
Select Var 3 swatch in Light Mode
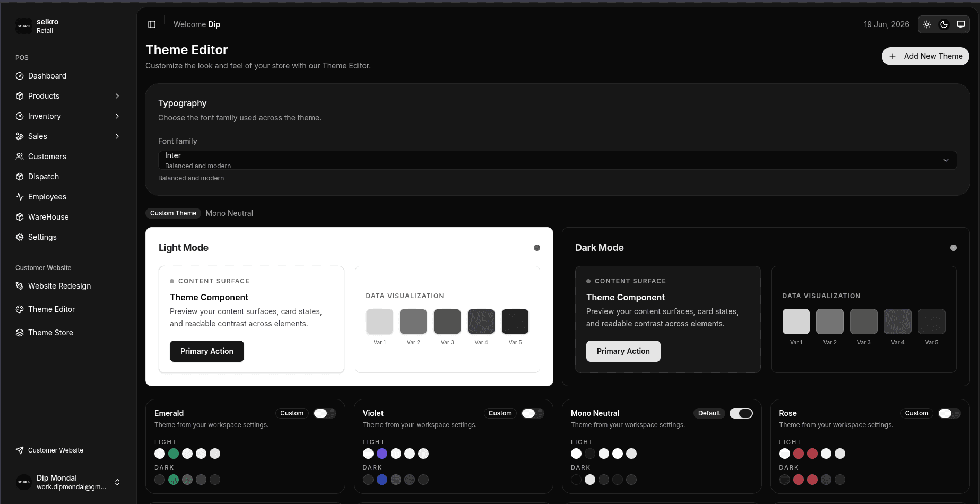click(x=447, y=321)
